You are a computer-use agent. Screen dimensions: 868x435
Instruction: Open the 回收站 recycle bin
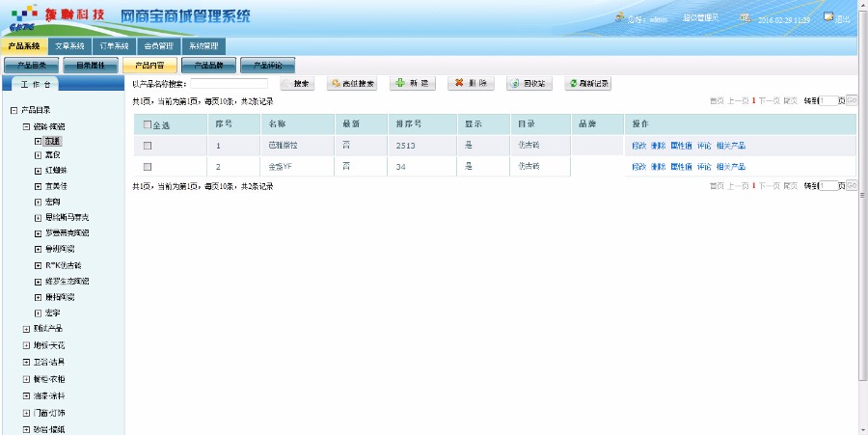529,84
